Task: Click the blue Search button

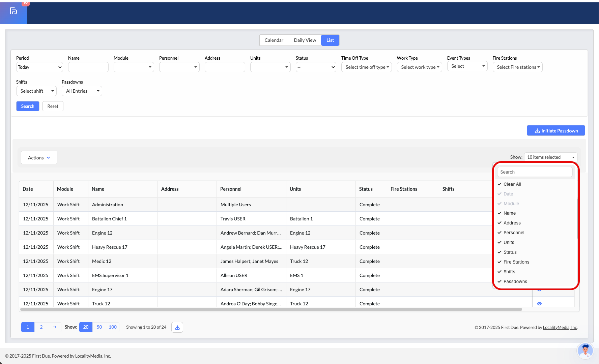Action: tap(28, 106)
